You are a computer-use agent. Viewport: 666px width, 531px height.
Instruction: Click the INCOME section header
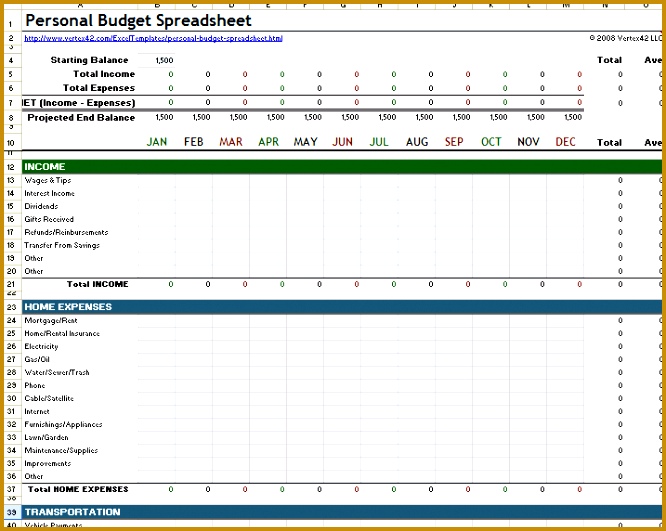tap(342, 167)
